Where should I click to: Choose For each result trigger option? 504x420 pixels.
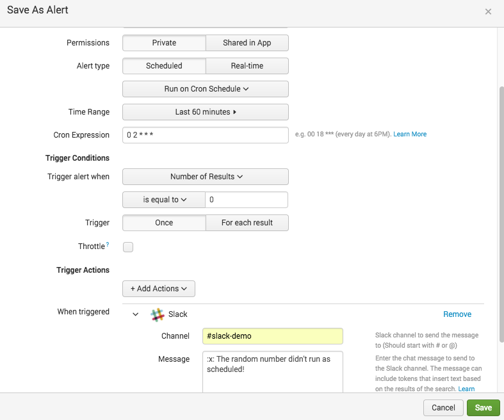coord(247,223)
